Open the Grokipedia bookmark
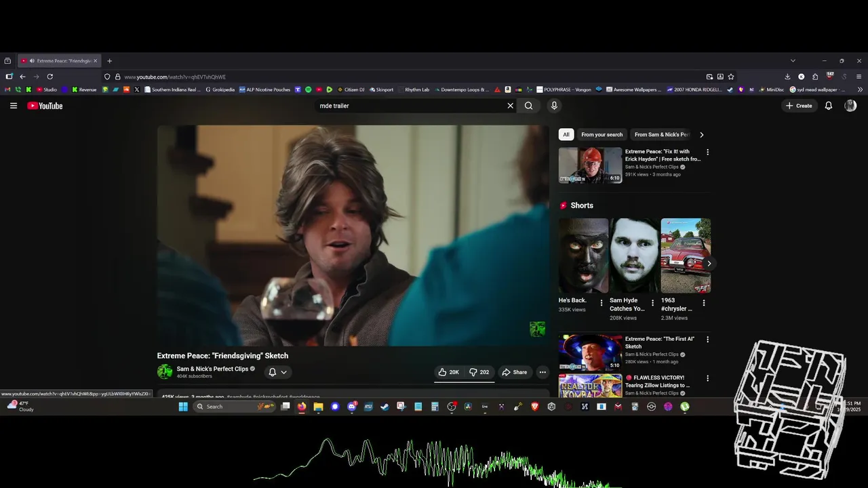The image size is (868, 488). coord(220,89)
